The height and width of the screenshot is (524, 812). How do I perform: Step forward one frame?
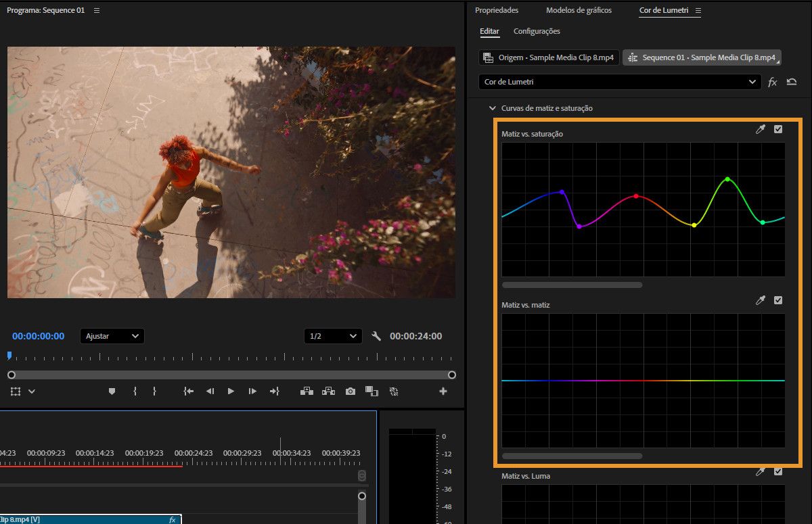click(x=252, y=391)
